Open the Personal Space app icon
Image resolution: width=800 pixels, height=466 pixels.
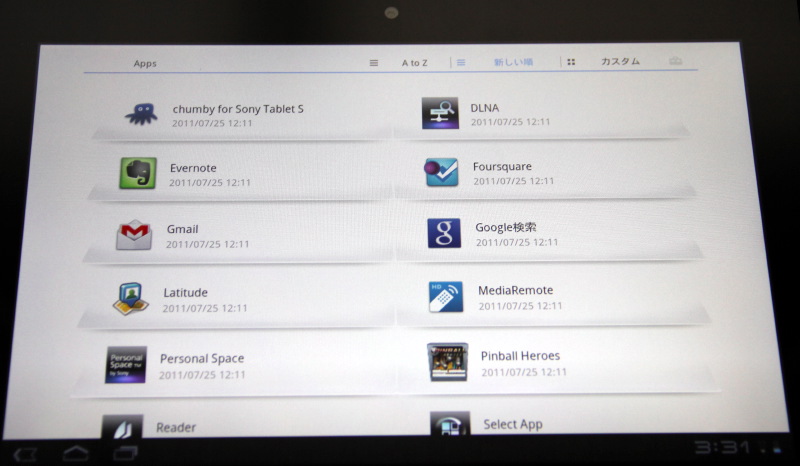click(x=126, y=365)
